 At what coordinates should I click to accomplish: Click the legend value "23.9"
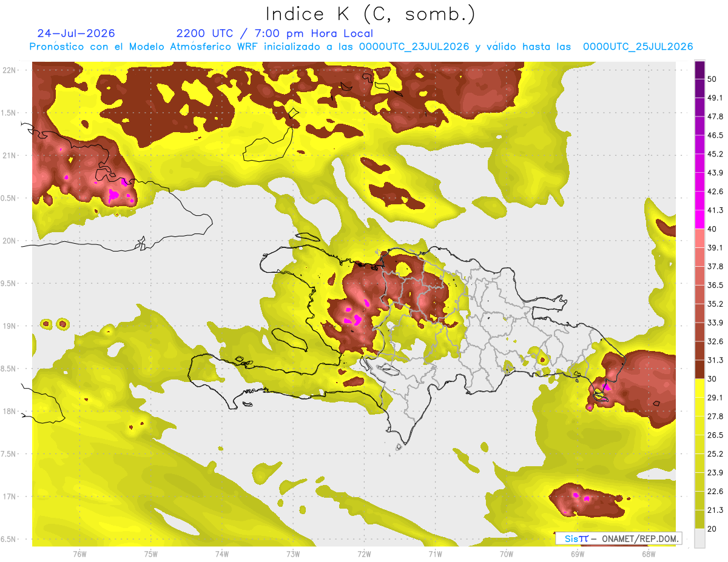tap(716, 472)
